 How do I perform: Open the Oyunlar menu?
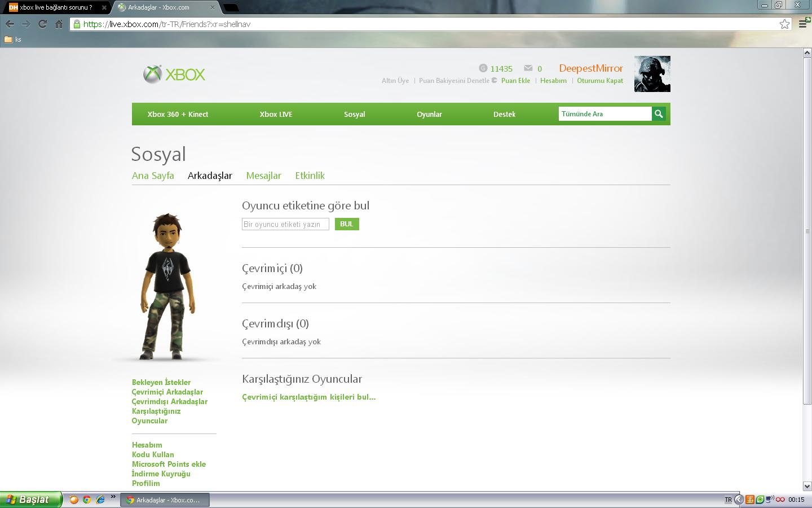429,114
